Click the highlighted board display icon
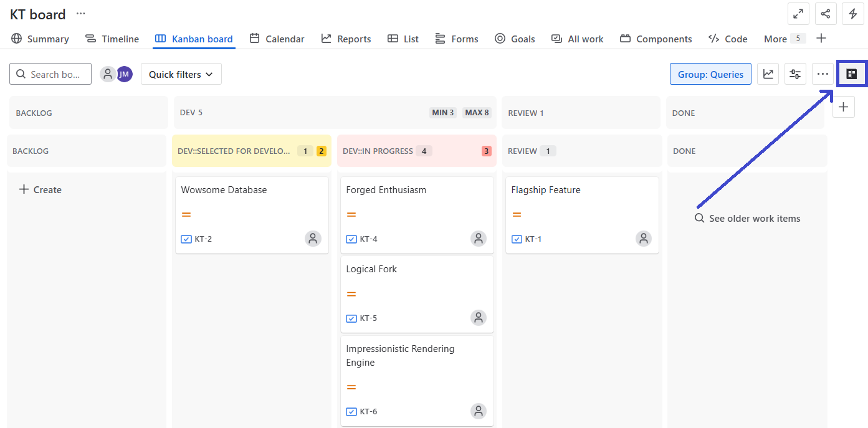Viewport: 868px width, 428px height. (852, 74)
